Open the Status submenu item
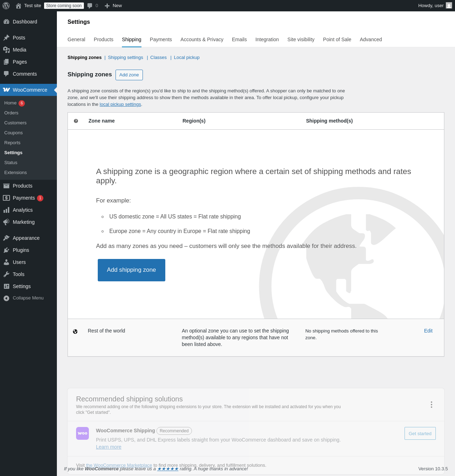This screenshot has height=476, width=455. (x=11, y=163)
